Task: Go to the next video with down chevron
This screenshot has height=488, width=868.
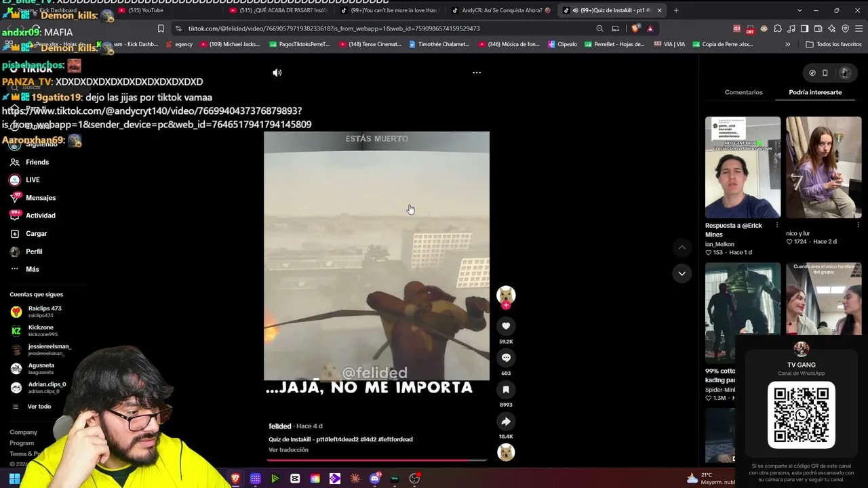Action: 682,273
